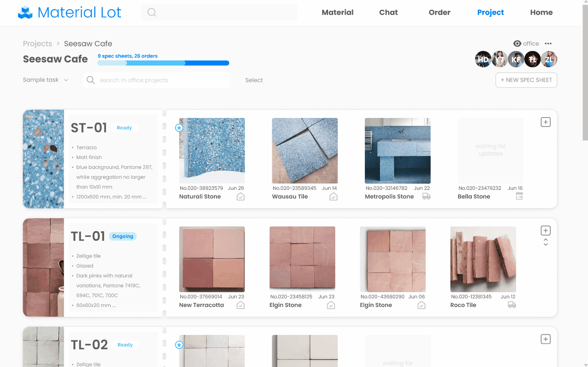Click the Select button
Screen dimensions: 588x367
pos(254,80)
